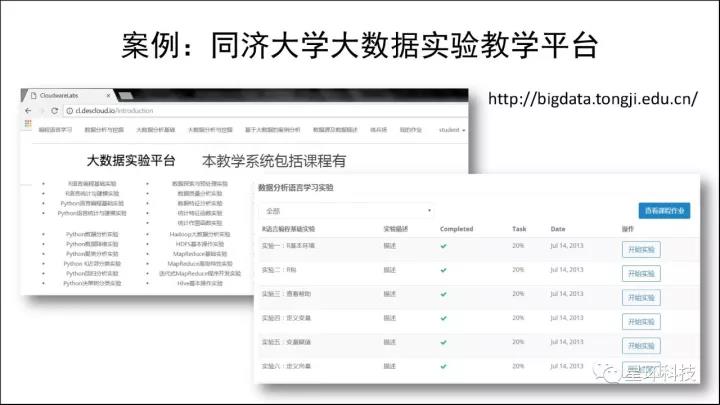Open the 练兵场 navigation item
The width and height of the screenshot is (720, 405).
click(378, 130)
